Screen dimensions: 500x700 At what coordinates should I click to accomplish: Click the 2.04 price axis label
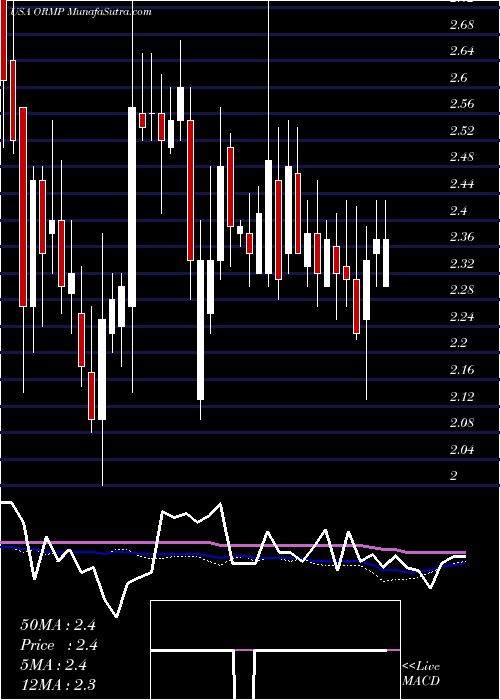[462, 450]
